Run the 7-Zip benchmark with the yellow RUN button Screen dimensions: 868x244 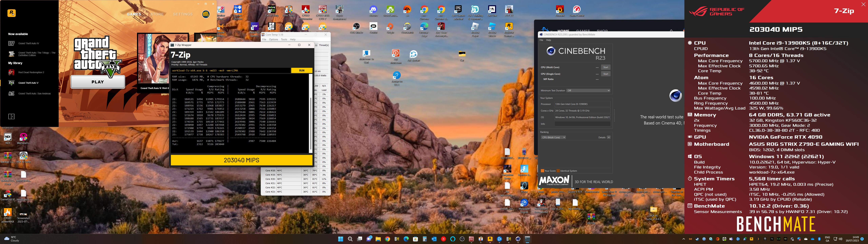click(302, 70)
